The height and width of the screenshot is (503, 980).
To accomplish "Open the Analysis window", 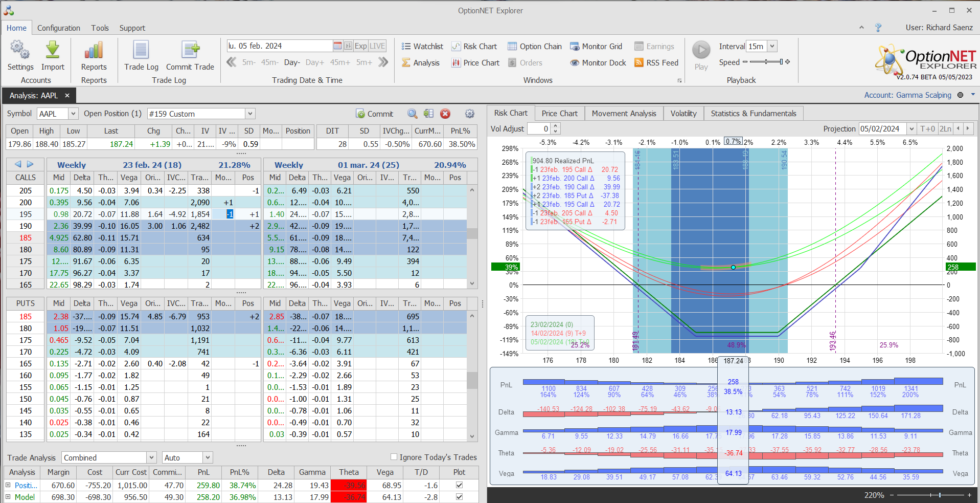I will tap(421, 62).
